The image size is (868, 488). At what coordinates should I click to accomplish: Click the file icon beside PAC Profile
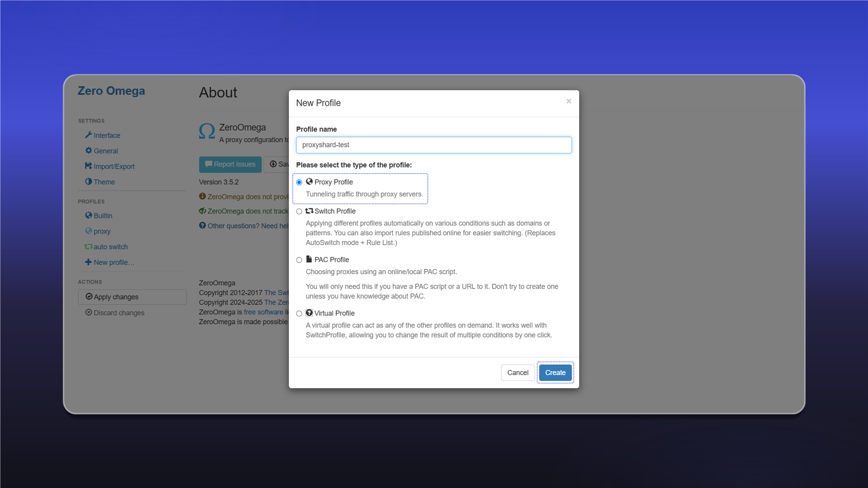309,259
